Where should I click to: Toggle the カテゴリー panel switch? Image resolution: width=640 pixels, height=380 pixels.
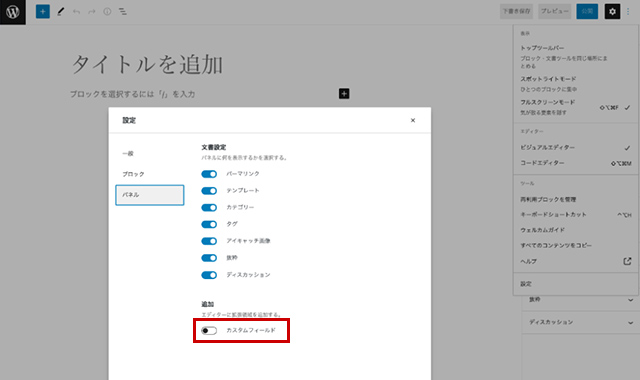click(x=209, y=207)
